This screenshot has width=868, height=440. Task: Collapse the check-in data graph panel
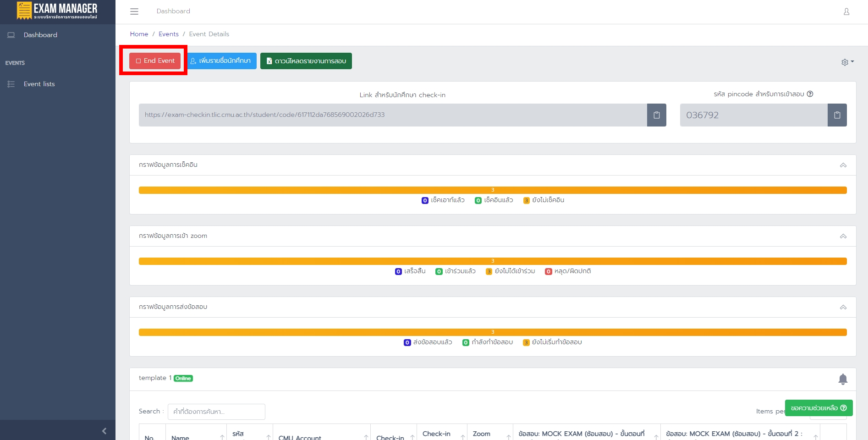(843, 165)
